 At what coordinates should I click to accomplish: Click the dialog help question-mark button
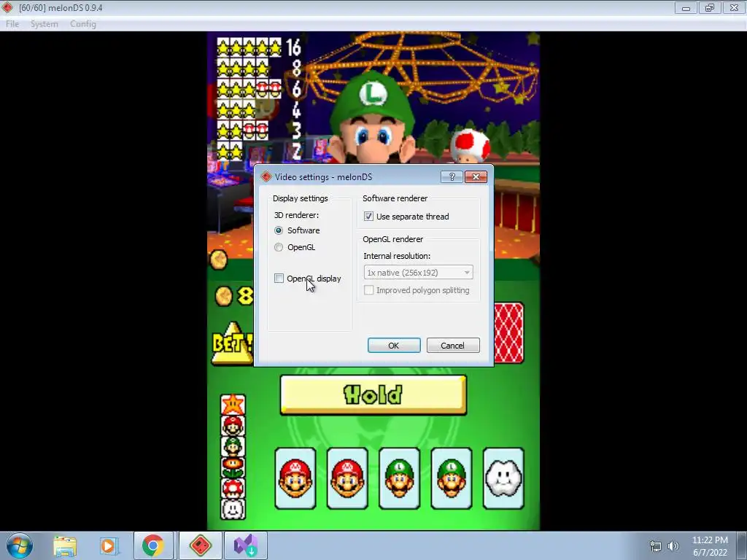[x=452, y=176]
